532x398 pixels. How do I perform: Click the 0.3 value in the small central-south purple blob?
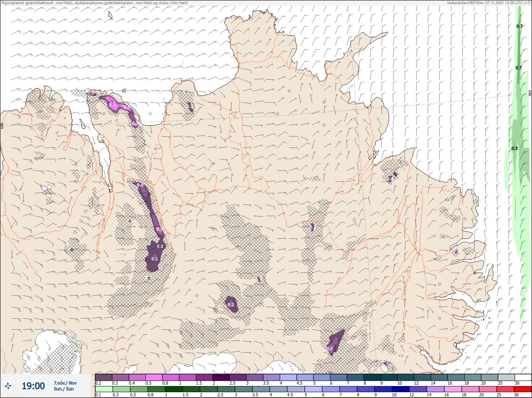(231, 305)
